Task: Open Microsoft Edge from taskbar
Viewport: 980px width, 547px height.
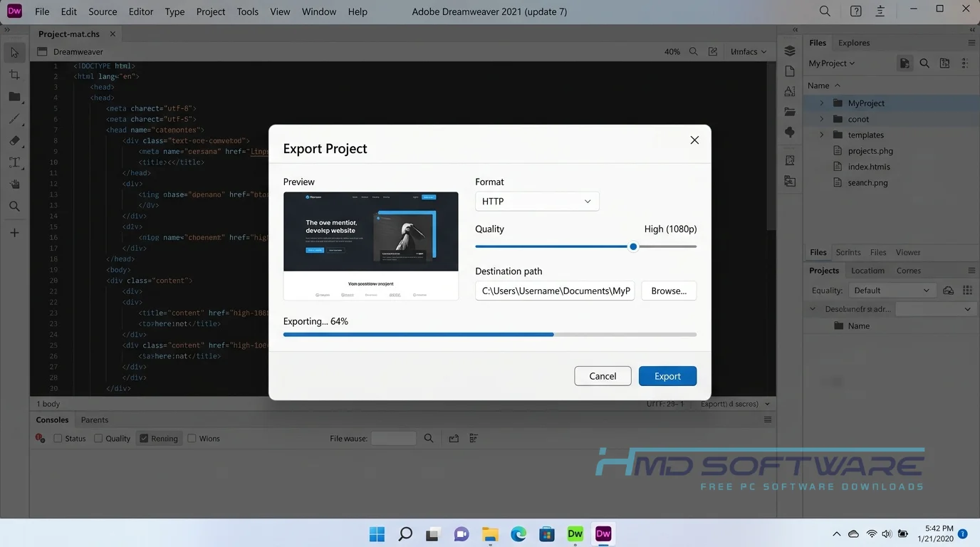Action: point(518,533)
